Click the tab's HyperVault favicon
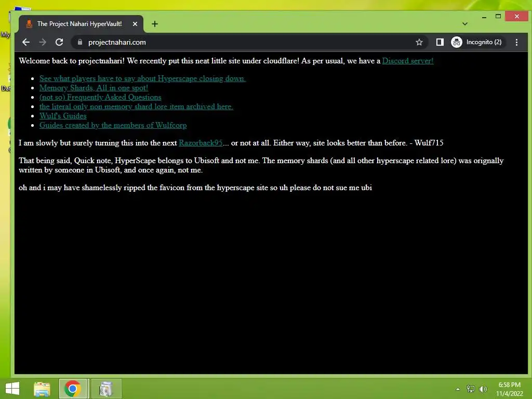This screenshot has height=399, width=532. pos(29,24)
